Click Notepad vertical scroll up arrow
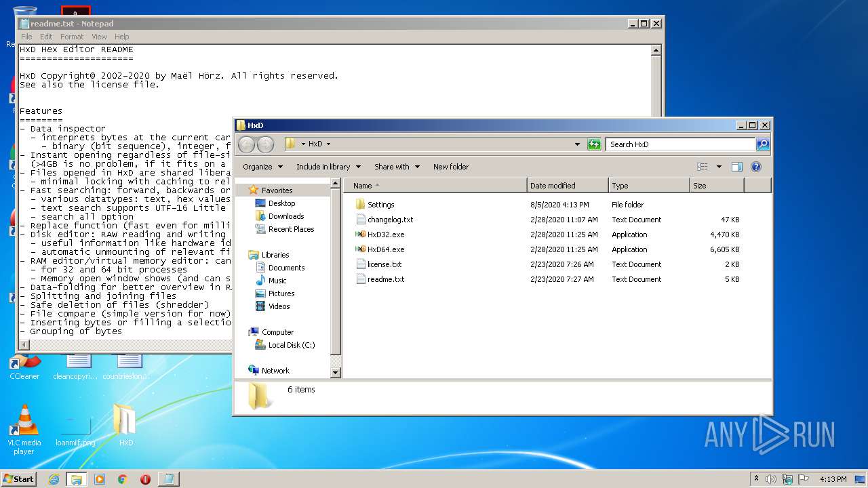This screenshot has width=868, height=488. [x=656, y=50]
